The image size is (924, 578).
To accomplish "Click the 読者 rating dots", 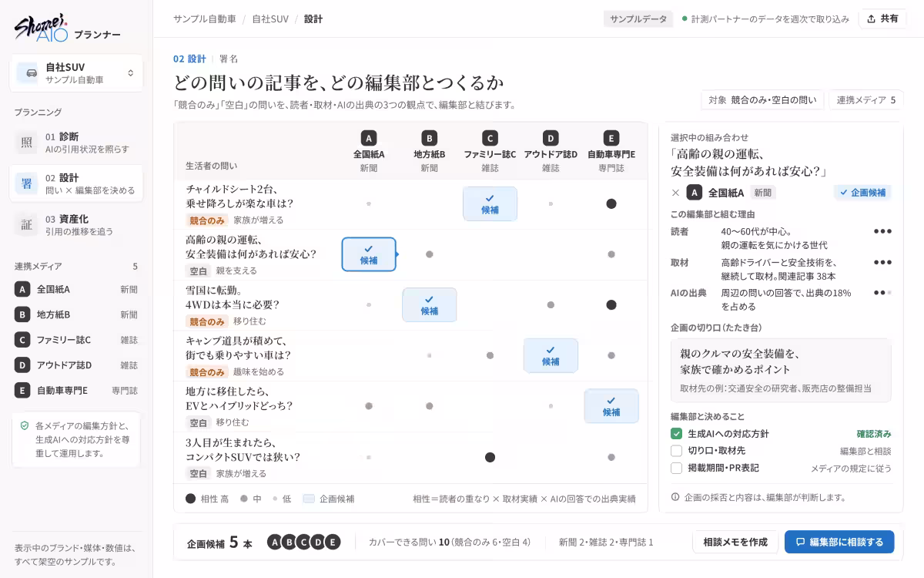I will (882, 231).
